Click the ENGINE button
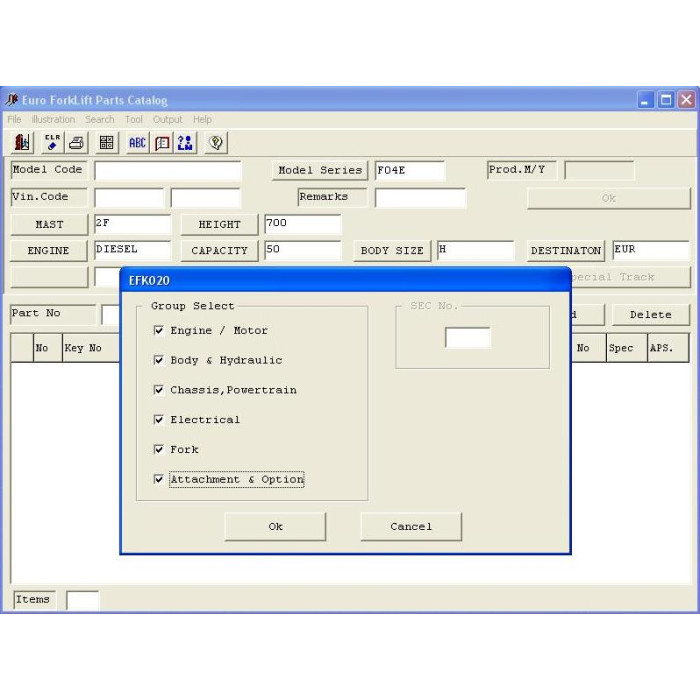 48,251
